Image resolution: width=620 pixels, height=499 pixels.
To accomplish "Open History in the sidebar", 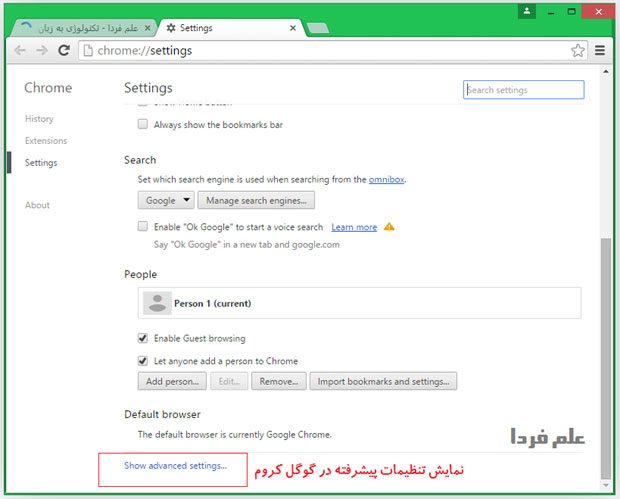I will (x=39, y=119).
